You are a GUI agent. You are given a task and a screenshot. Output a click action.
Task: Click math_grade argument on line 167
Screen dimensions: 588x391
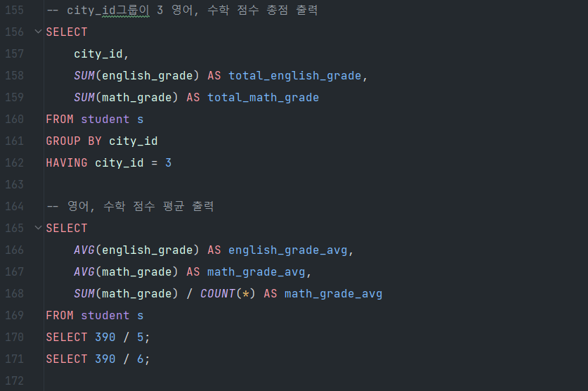coord(137,272)
